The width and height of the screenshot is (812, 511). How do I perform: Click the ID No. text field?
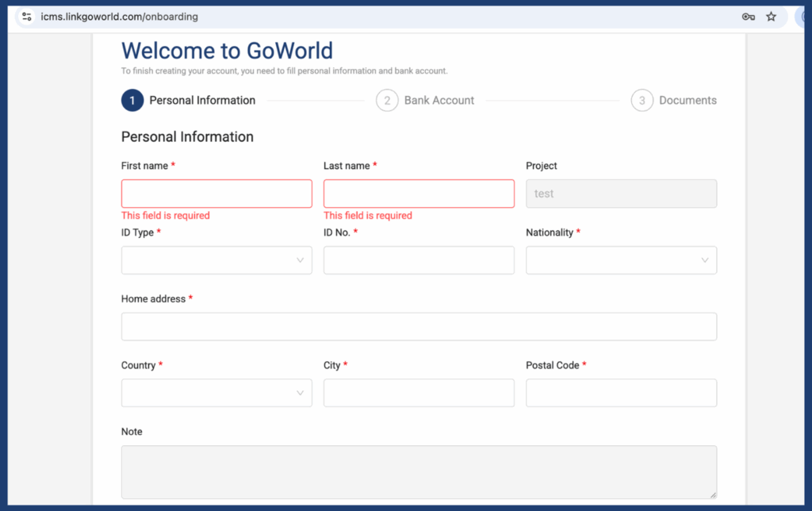[419, 260]
